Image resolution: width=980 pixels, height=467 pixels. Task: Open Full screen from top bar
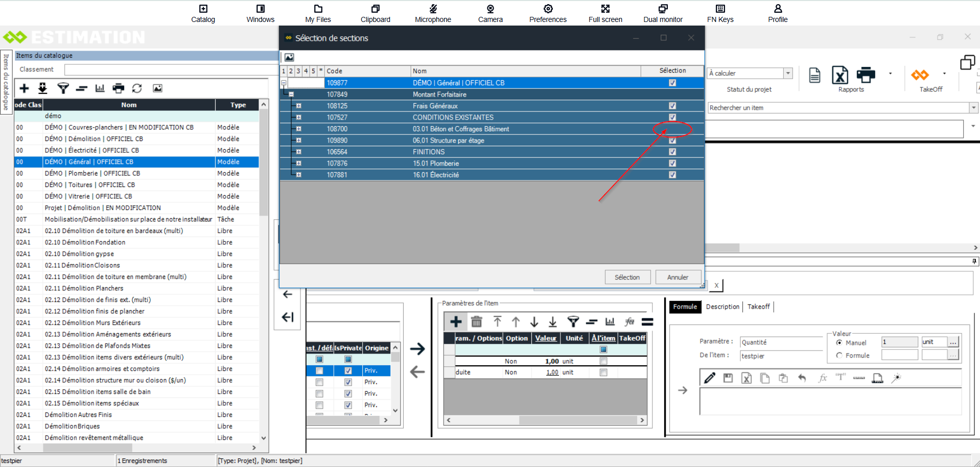605,13
